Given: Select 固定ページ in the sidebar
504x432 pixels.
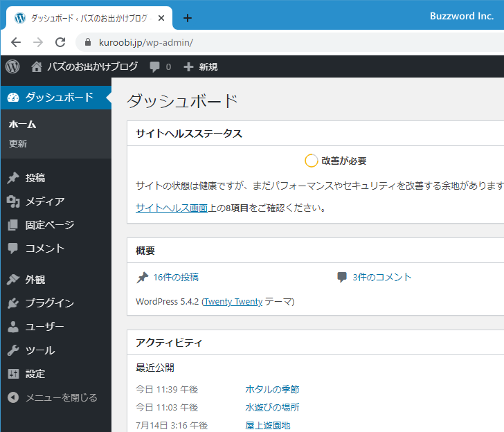Looking at the screenshot, I should click(x=50, y=225).
